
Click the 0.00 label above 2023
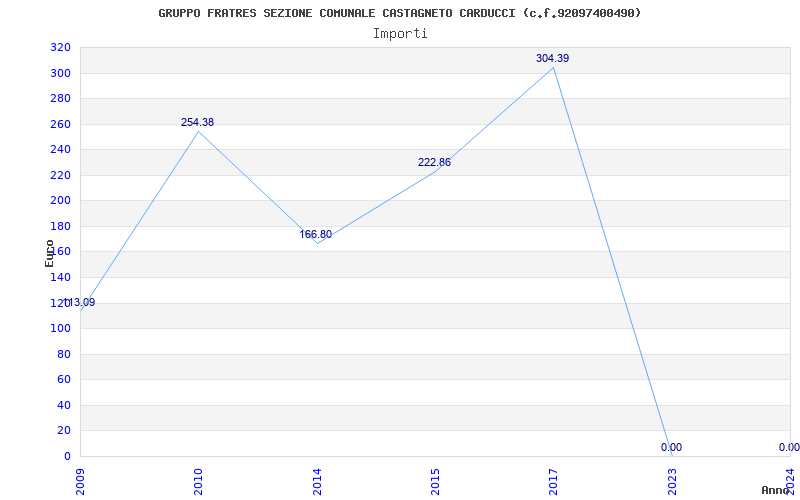(671, 447)
